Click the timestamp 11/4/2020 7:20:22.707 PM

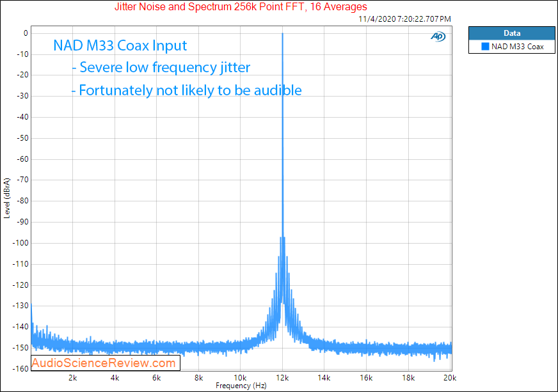tap(404, 19)
